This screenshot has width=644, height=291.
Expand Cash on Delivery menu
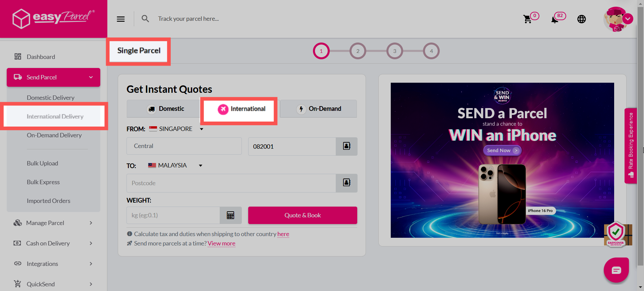(53, 243)
